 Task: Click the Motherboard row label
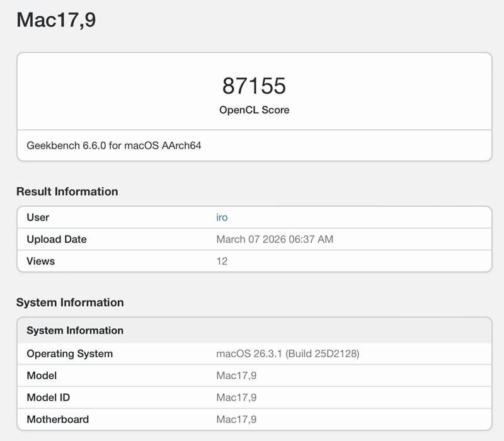(57, 419)
